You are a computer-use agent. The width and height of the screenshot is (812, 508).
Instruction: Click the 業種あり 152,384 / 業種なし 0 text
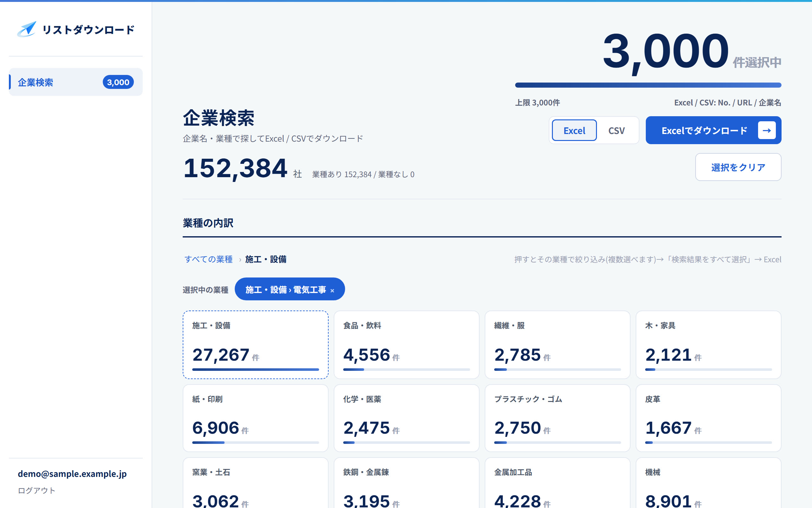(363, 174)
